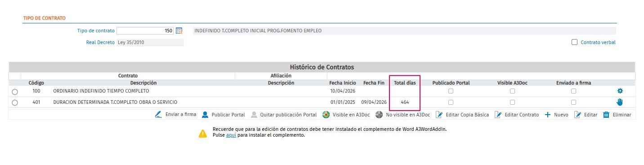Screen dimensions: 644x165
Task: Click the Publicar Portal button label
Action: point(228,115)
